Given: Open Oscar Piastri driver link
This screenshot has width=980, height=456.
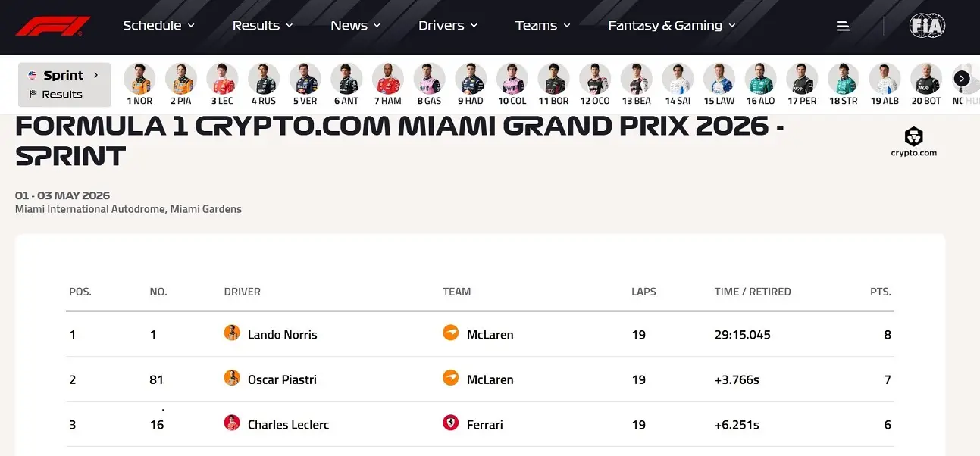Looking at the screenshot, I should (x=282, y=379).
